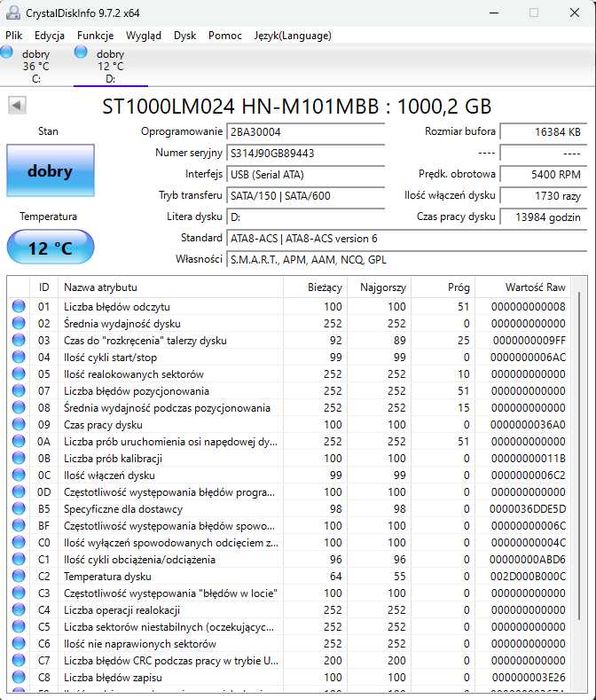Click raw value 0000036DDE5D

pos(528,509)
